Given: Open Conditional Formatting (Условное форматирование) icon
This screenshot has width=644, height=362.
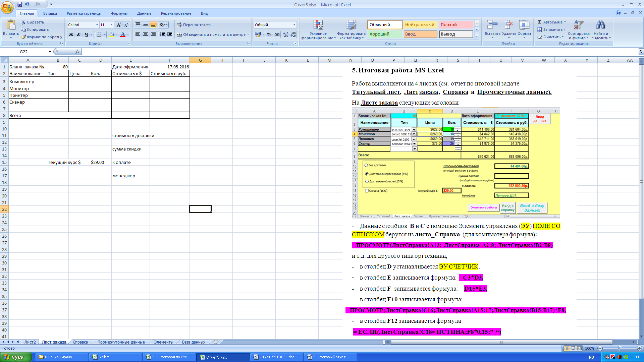Looking at the screenshot, I should [x=318, y=25].
